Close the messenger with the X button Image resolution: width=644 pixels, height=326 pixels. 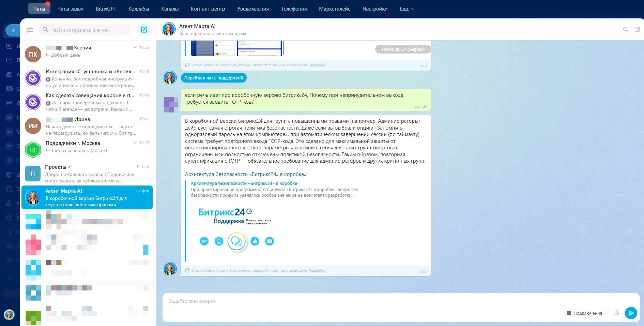pos(13,30)
